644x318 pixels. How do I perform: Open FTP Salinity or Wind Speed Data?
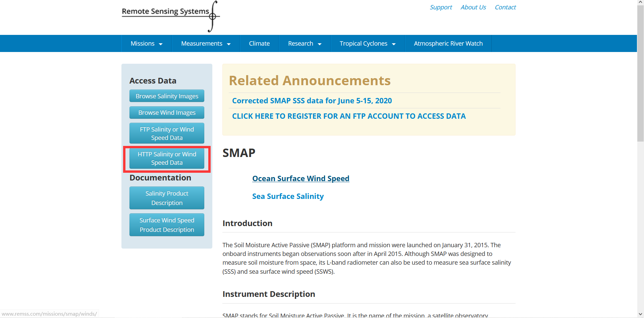point(166,133)
